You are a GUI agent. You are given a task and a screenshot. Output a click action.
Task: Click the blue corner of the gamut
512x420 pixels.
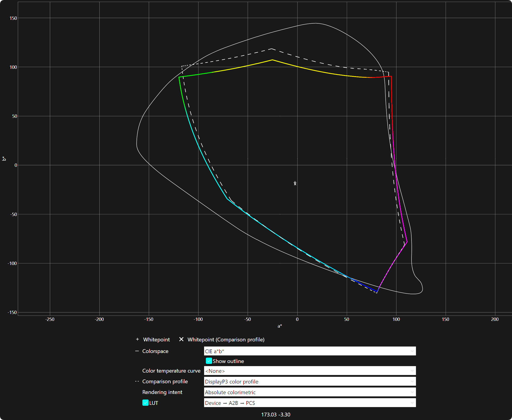pos(377,291)
